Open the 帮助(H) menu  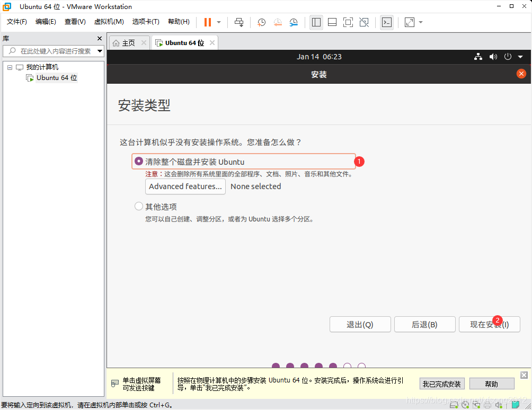click(179, 22)
